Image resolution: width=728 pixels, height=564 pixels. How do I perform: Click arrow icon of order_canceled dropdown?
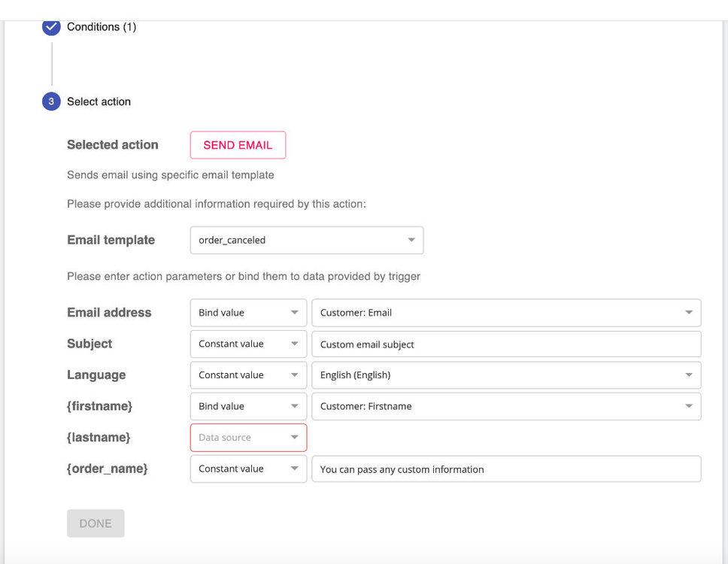point(411,241)
